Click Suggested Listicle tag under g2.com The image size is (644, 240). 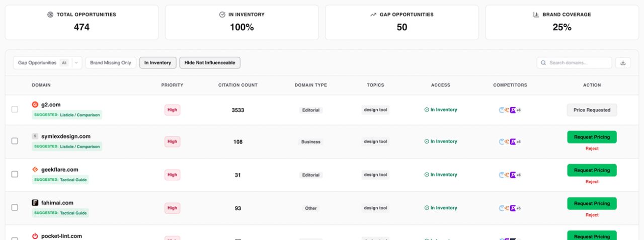point(67,115)
